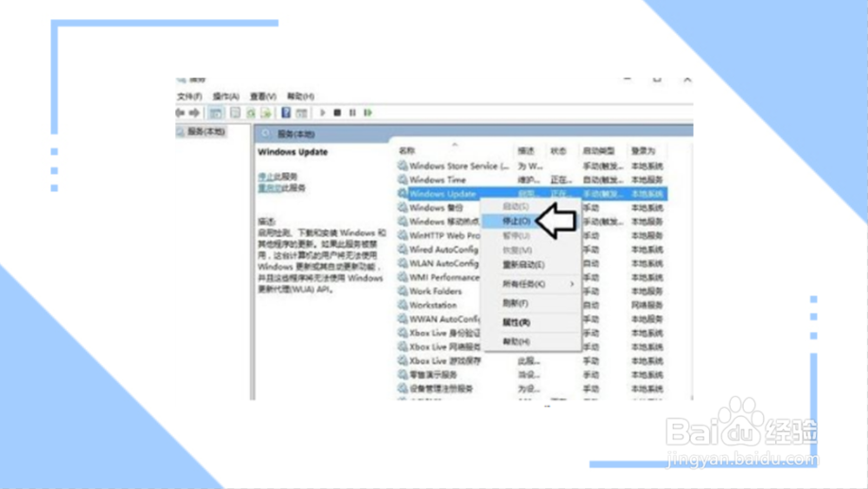Select the Wired AutoConfig service name

point(444,249)
